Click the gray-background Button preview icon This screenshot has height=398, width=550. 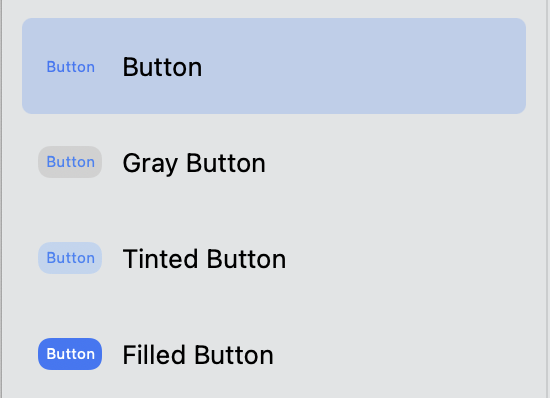pyautogui.click(x=70, y=162)
